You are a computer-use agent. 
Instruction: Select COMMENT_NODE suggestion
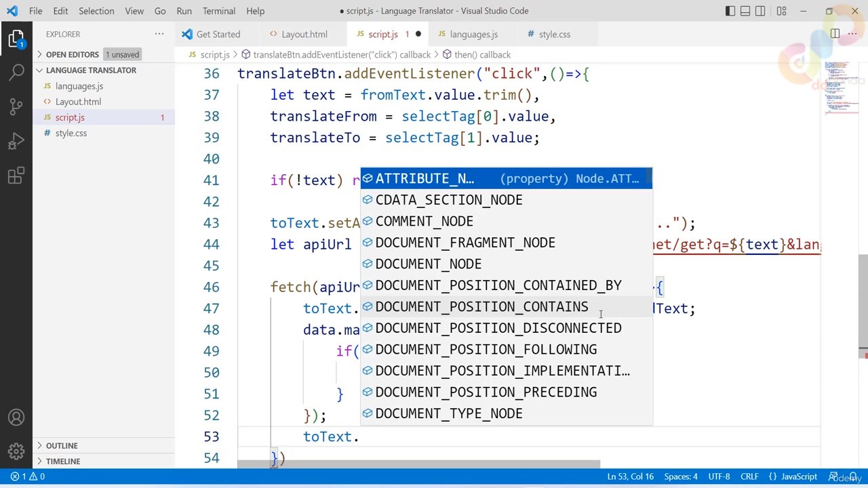point(506,221)
